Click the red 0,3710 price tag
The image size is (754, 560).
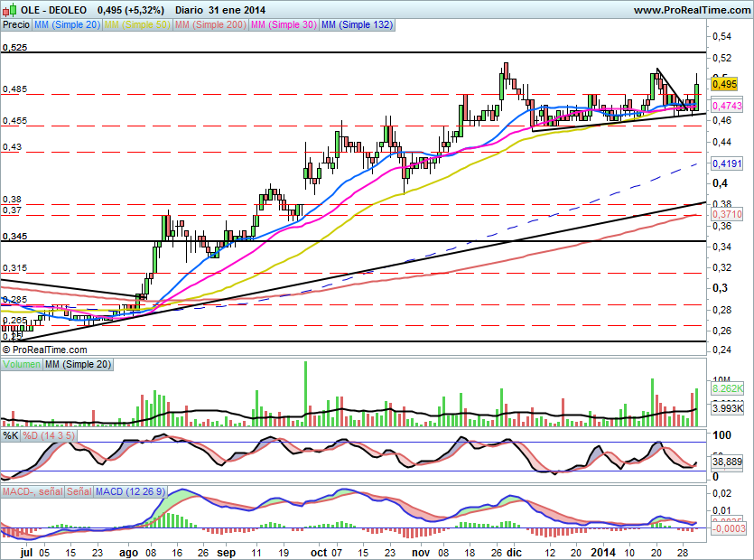[726, 215]
